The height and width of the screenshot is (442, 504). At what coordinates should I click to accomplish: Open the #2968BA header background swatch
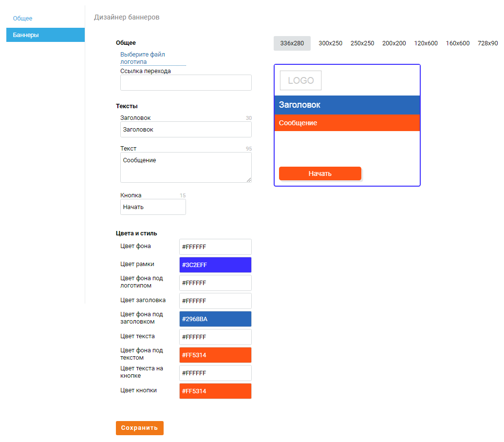point(215,319)
